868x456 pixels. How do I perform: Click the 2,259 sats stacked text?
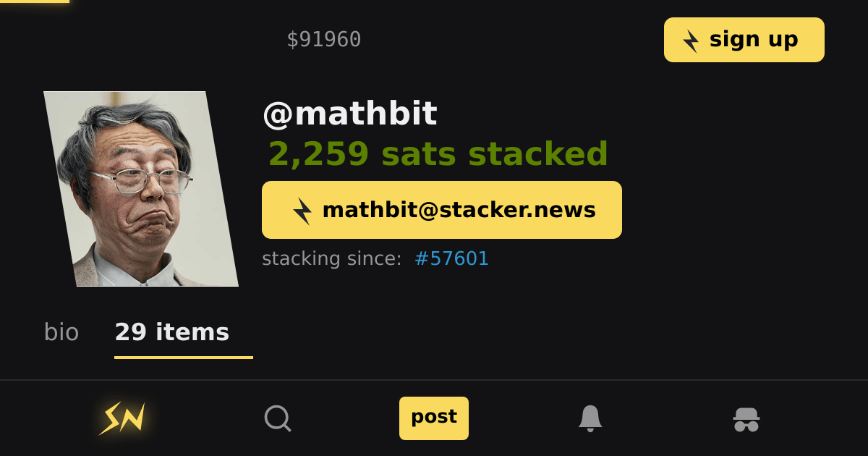pyautogui.click(x=438, y=153)
